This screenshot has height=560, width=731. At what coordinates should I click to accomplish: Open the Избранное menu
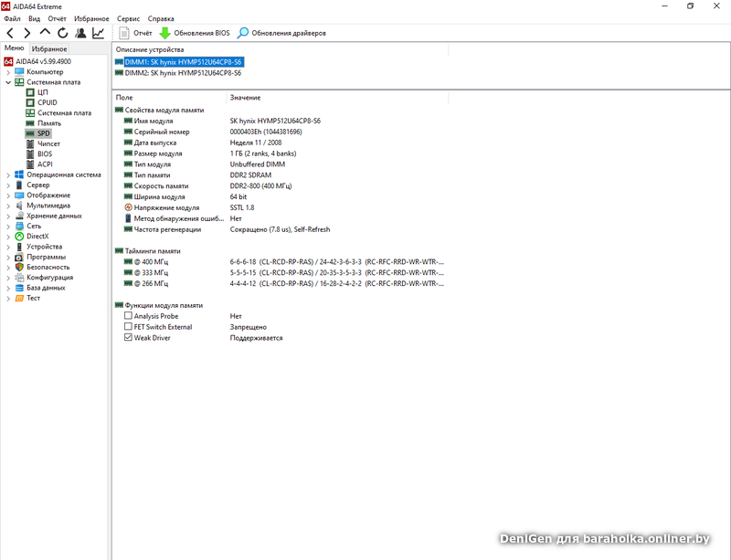pyautogui.click(x=91, y=18)
